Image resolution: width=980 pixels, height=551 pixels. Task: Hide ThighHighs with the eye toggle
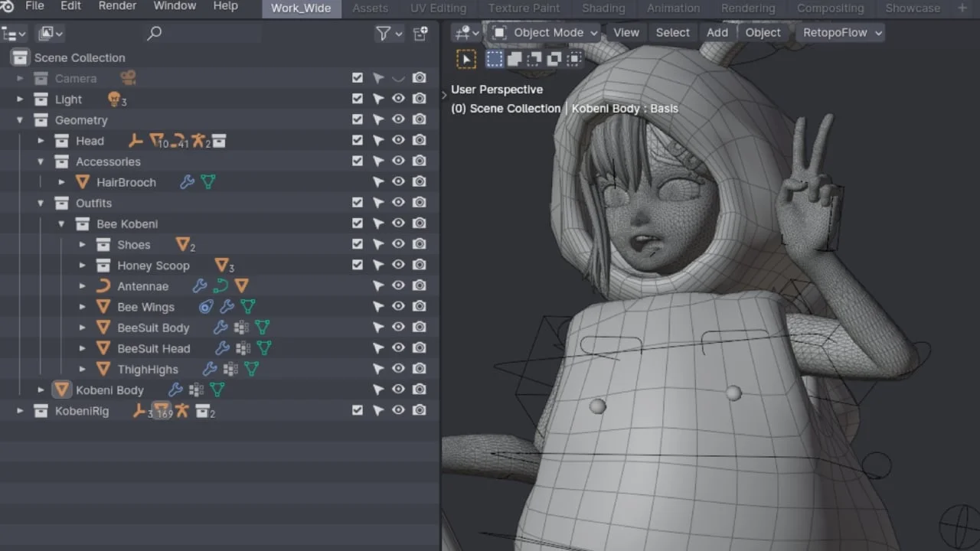point(398,368)
